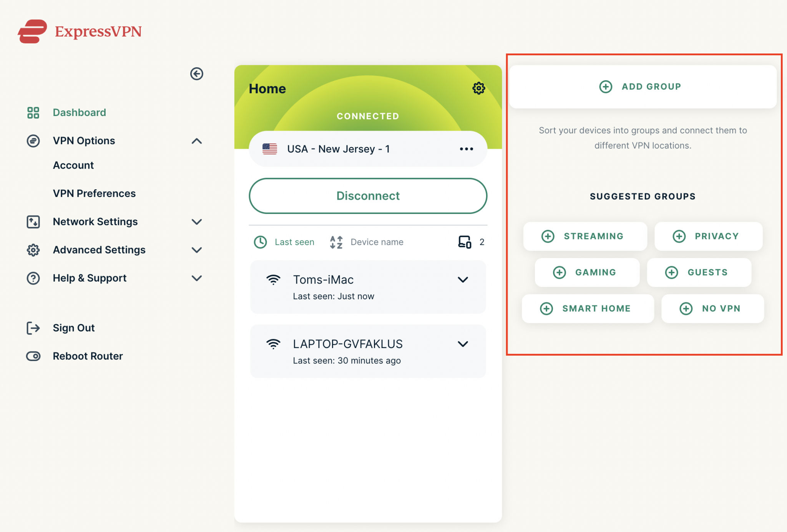Click the Dashboard grid icon
This screenshot has width=787, height=532.
tap(33, 113)
